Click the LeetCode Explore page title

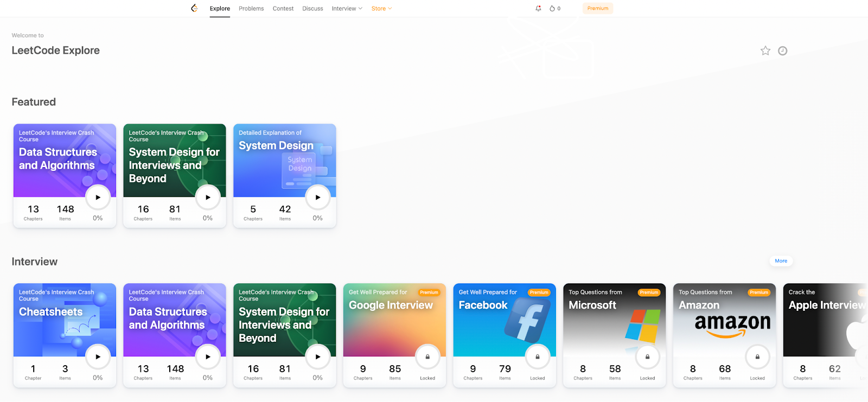56,50
